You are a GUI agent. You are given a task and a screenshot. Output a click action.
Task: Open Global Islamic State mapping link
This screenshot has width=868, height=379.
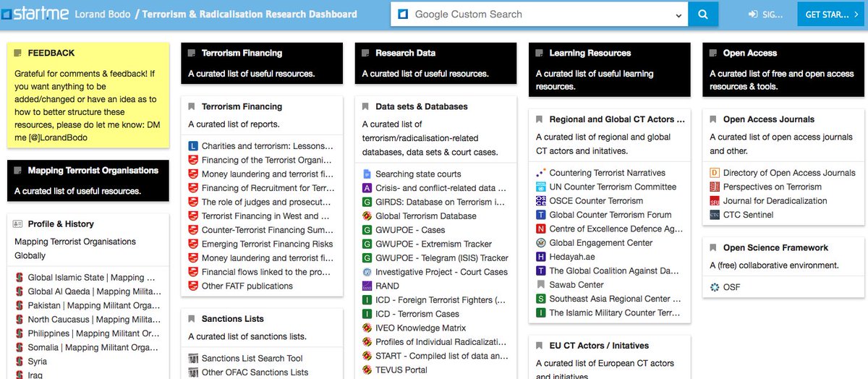91,278
